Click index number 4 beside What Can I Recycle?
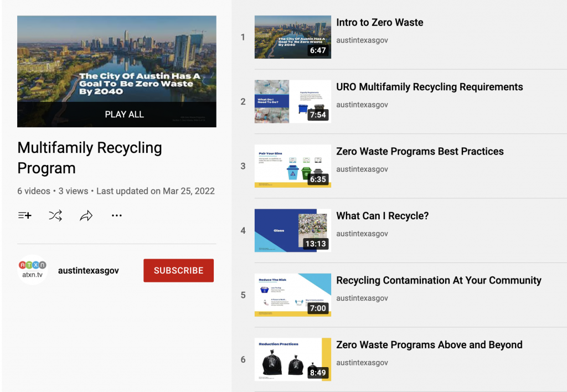Viewport: 567px width, 392px height. (x=243, y=230)
